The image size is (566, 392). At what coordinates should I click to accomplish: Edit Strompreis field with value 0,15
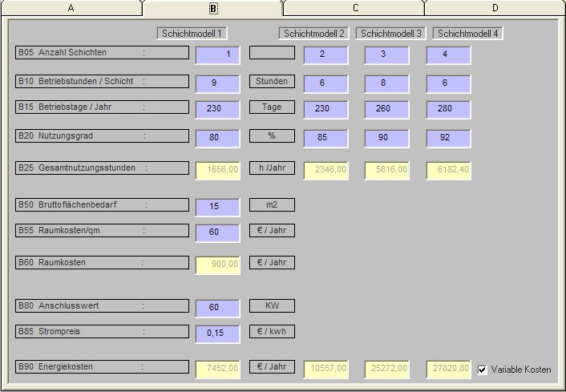[218, 334]
